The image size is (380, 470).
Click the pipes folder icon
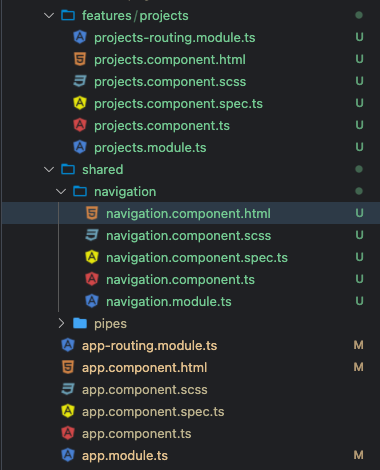pyautogui.click(x=80, y=323)
